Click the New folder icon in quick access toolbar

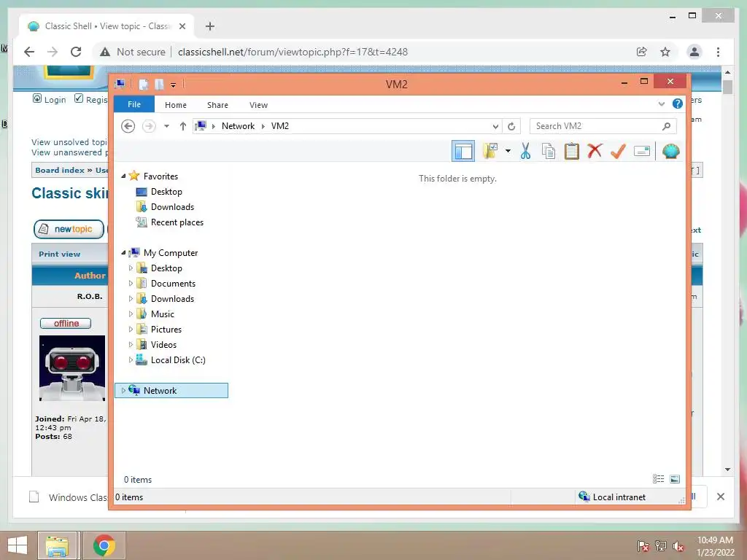159,85
